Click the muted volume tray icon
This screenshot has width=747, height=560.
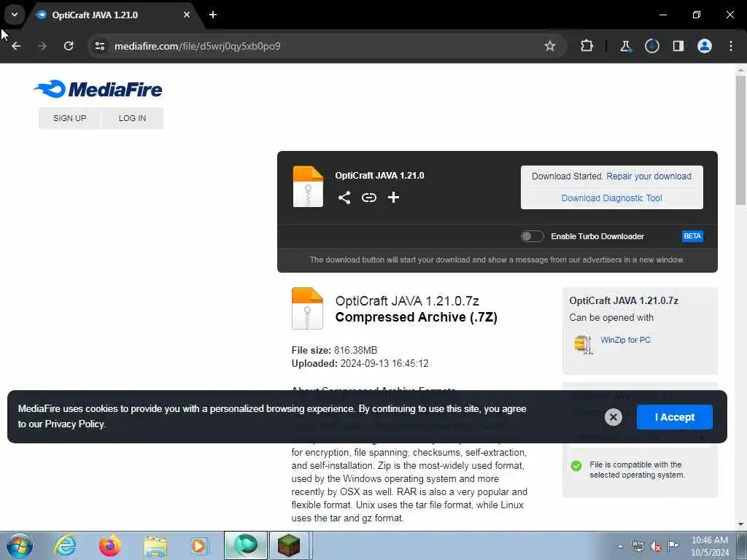tap(656, 546)
